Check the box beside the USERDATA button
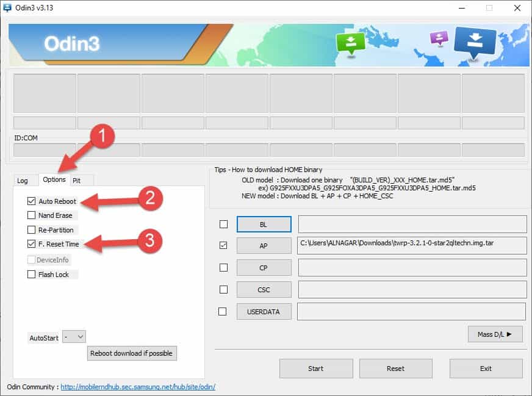The height and width of the screenshot is (396, 532). pos(223,312)
